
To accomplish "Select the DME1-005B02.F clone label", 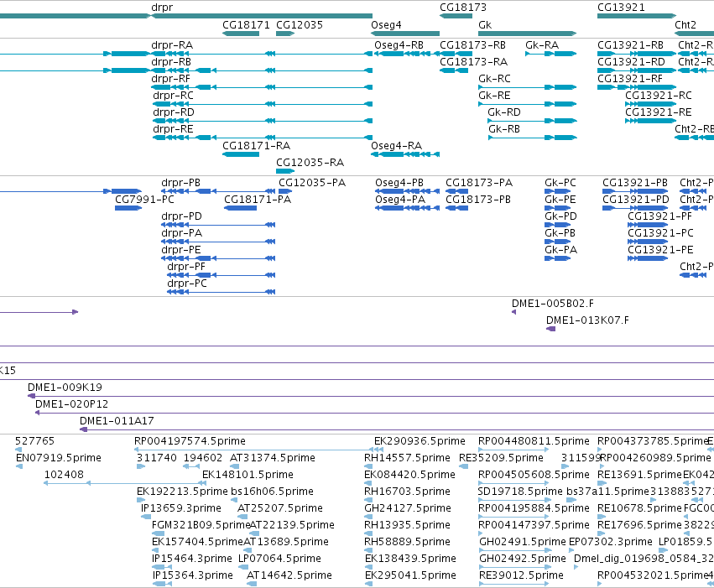I will point(553,304).
